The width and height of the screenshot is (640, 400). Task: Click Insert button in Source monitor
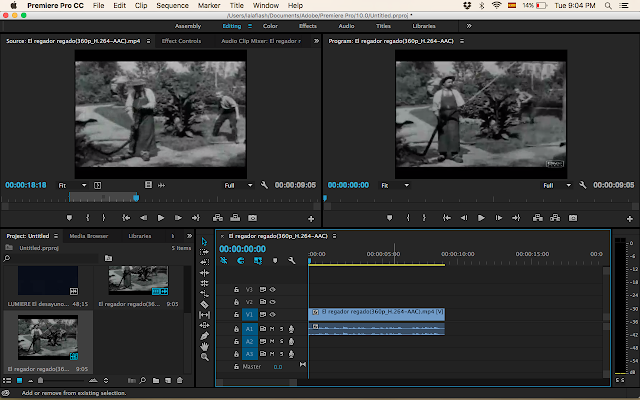[x=218, y=218]
